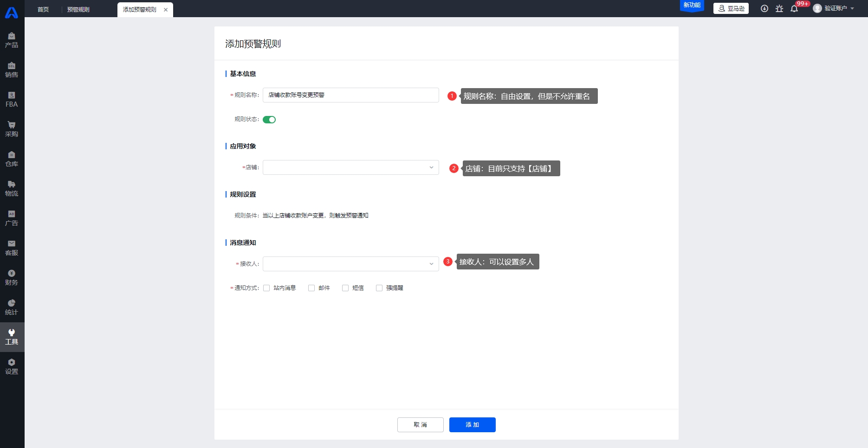Screen dimensions: 868x448
Task: Open the 店铺 dropdown selector
Action: [350, 167]
